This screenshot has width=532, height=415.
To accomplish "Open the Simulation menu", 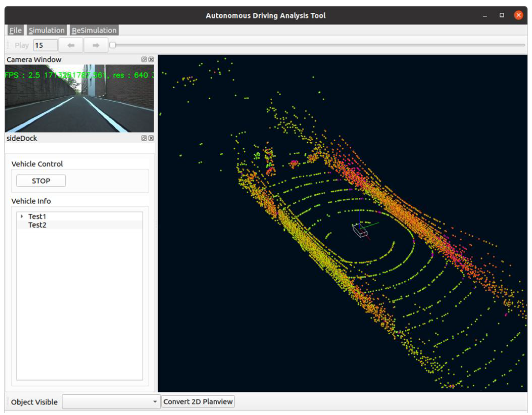I will coord(47,30).
